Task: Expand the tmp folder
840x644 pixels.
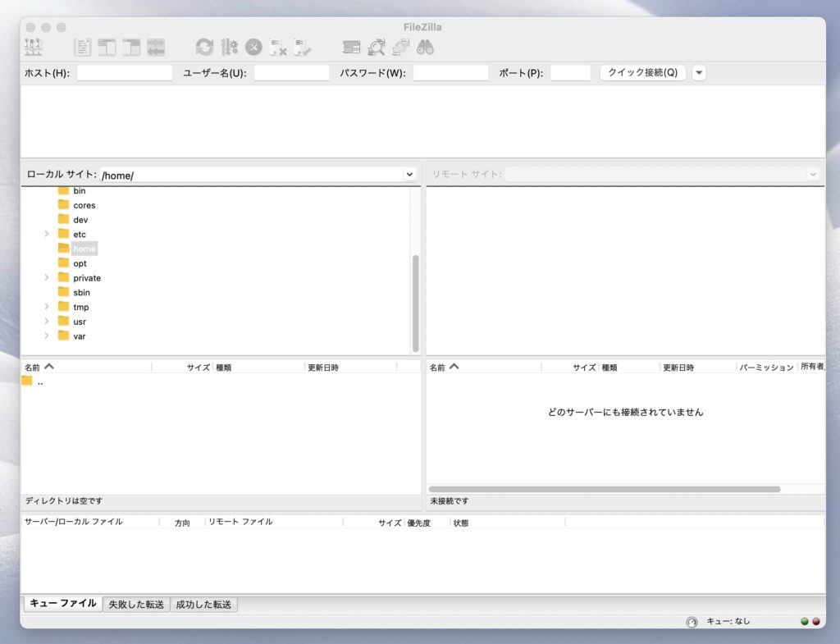Action: tap(47, 307)
